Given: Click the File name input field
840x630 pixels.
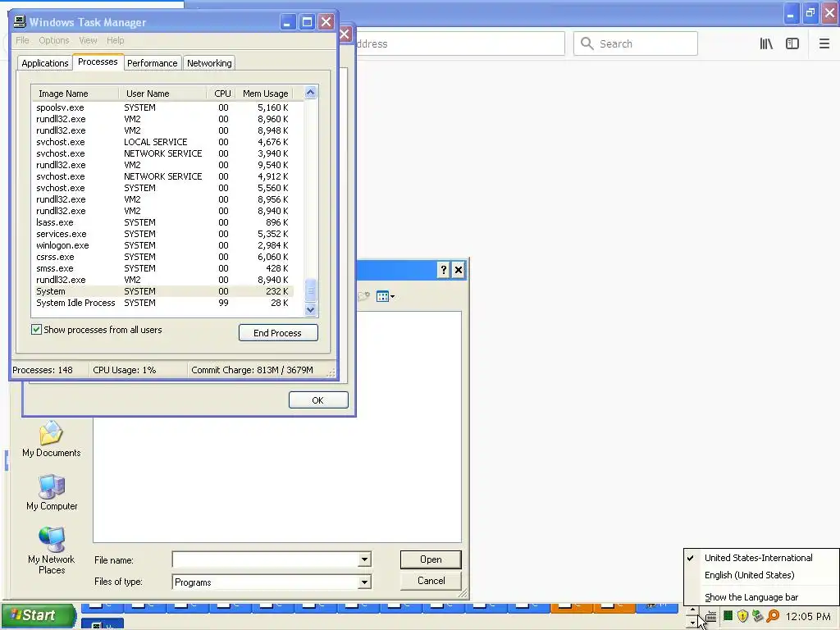Looking at the screenshot, I should [267, 559].
